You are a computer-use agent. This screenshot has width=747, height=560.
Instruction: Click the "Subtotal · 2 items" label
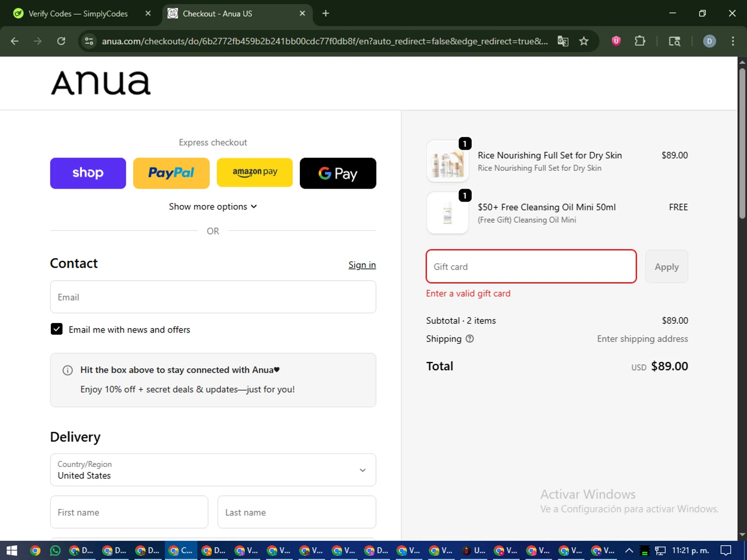click(461, 321)
